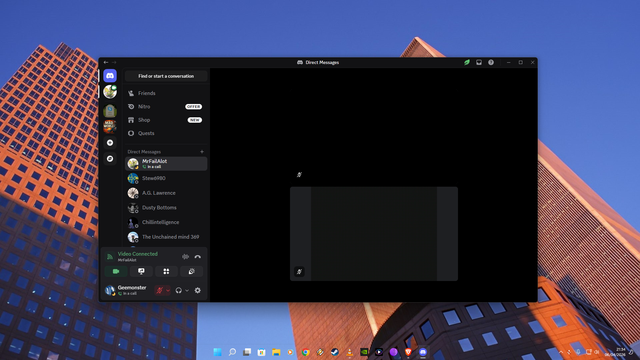Open the Mad World server icon
This screenshot has height=360, width=640.
110,127
